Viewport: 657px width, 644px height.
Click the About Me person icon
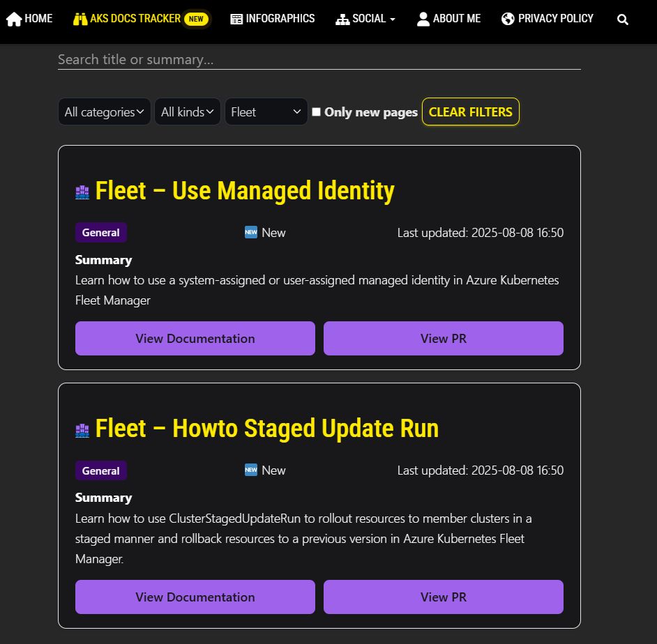pyautogui.click(x=423, y=20)
